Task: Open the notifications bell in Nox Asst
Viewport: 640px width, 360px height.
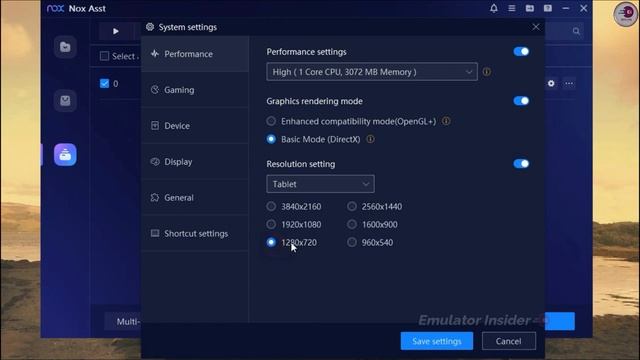Action: click(x=493, y=8)
